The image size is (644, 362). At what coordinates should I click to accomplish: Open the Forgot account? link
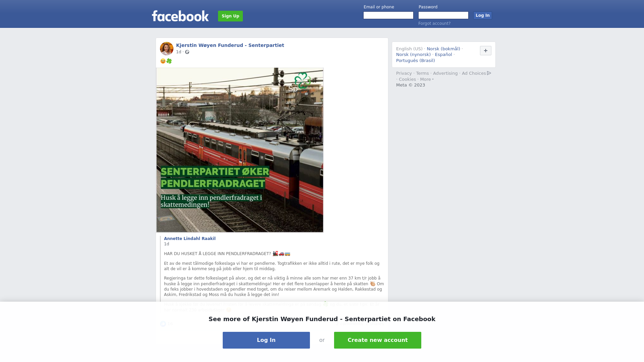point(434,23)
